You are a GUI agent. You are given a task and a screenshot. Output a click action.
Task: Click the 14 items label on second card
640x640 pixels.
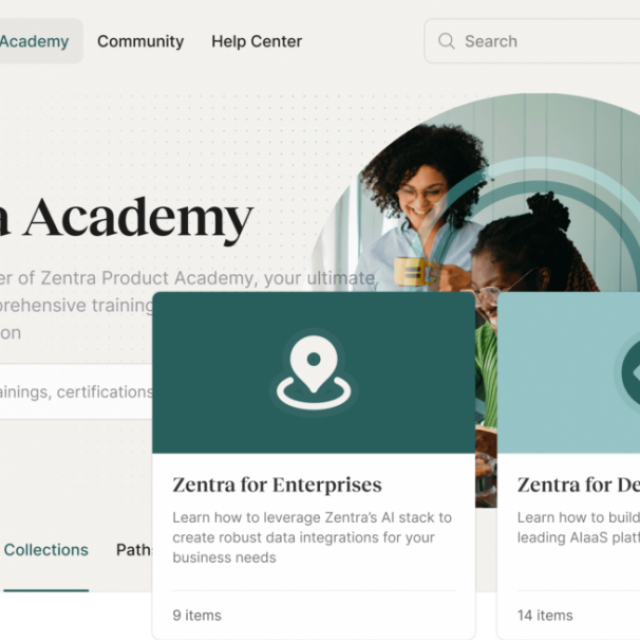pyautogui.click(x=545, y=615)
